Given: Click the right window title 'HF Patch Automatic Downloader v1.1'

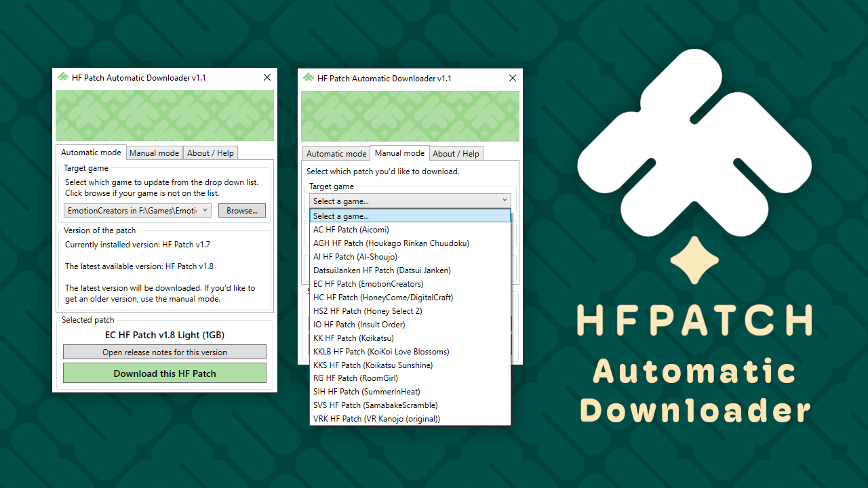Looking at the screenshot, I should click(384, 79).
